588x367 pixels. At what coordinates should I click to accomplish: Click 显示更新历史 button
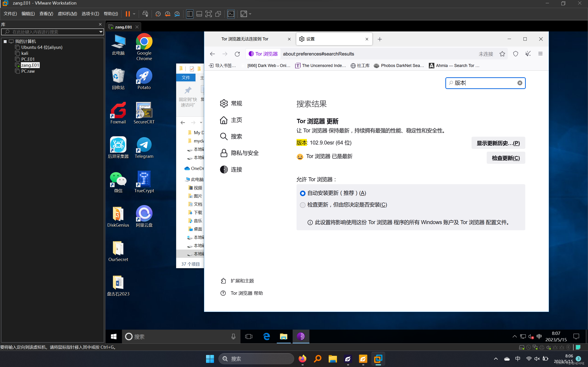pos(498,143)
